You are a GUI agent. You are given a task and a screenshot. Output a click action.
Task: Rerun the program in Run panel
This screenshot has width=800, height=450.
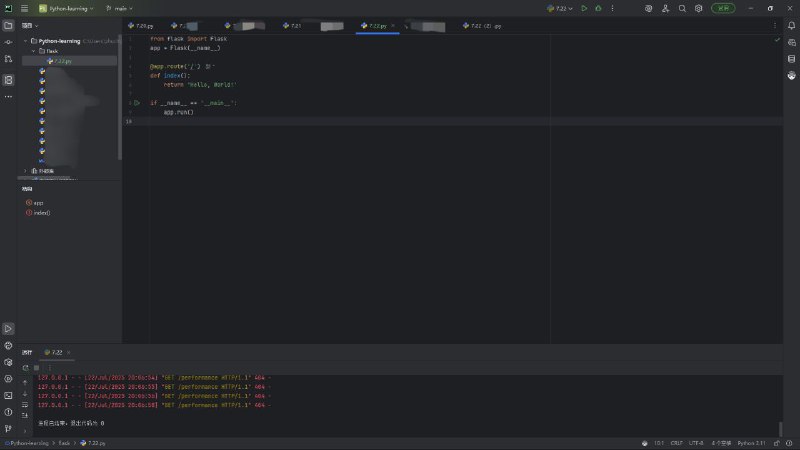point(26,367)
